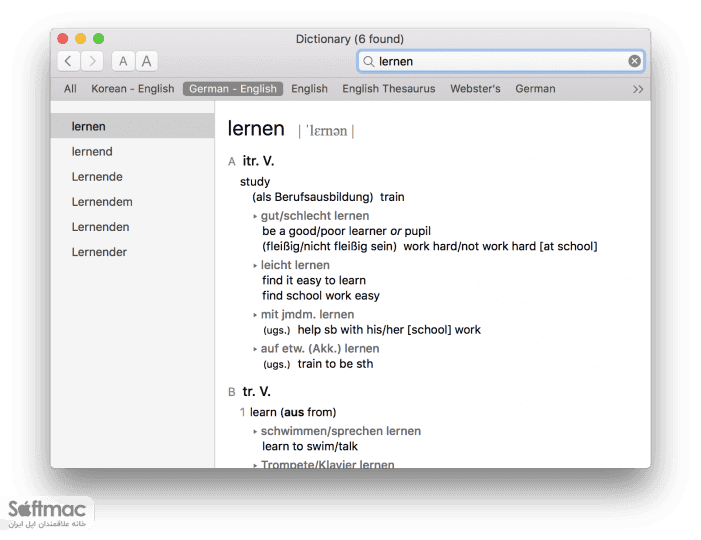The image size is (701, 540).
Task: Click the yellow minimize window button
Action: [80, 39]
